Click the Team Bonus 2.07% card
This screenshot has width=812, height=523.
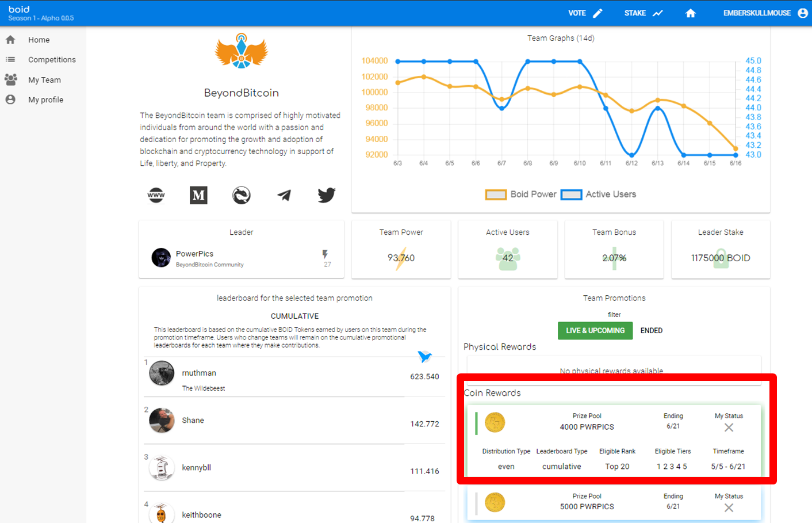[x=614, y=249]
